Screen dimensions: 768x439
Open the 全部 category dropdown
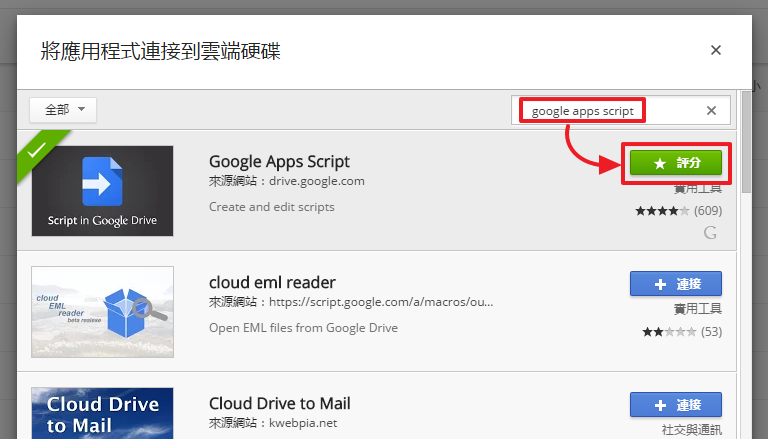click(63, 109)
